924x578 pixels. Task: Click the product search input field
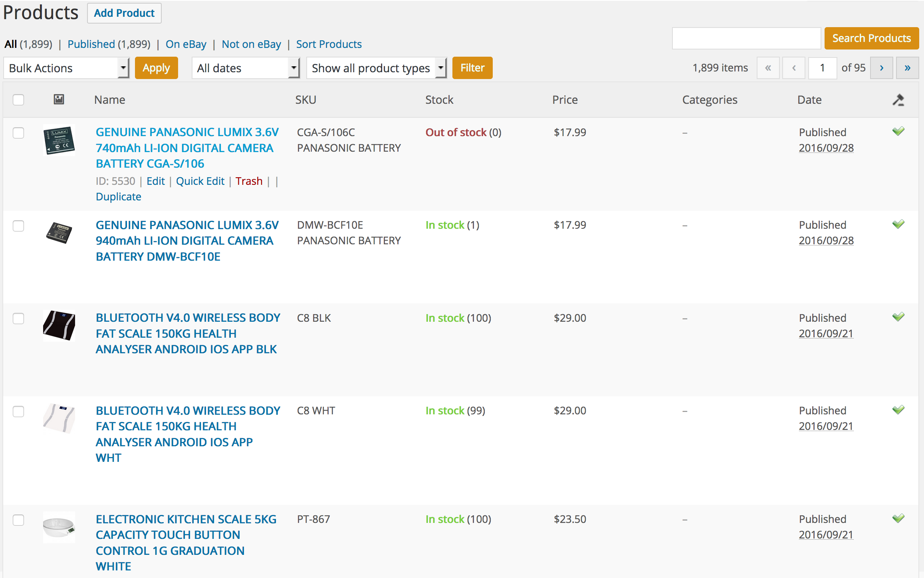pos(746,38)
